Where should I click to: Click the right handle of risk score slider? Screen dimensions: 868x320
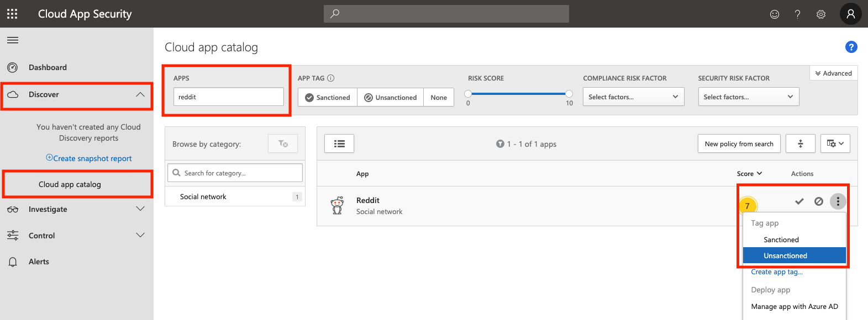(x=569, y=94)
